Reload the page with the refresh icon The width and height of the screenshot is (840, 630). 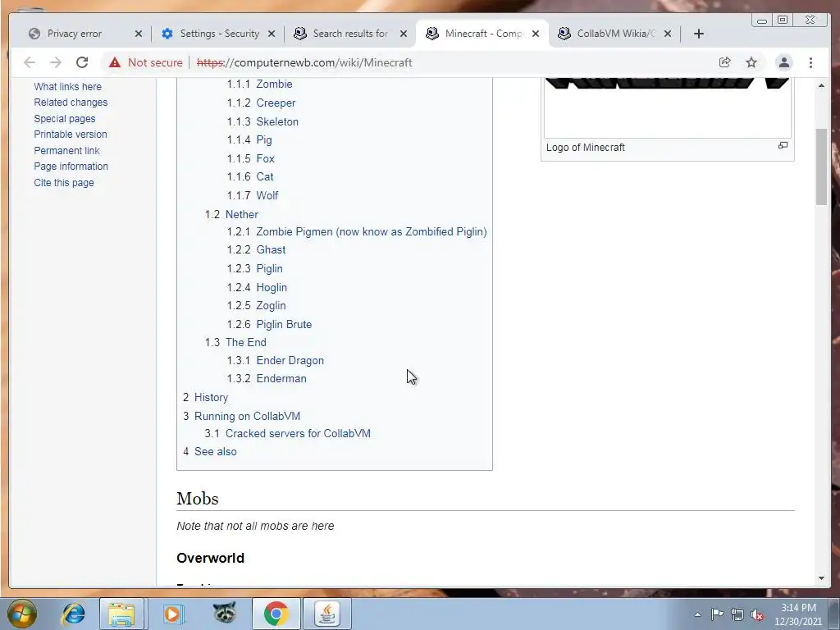[x=82, y=62]
